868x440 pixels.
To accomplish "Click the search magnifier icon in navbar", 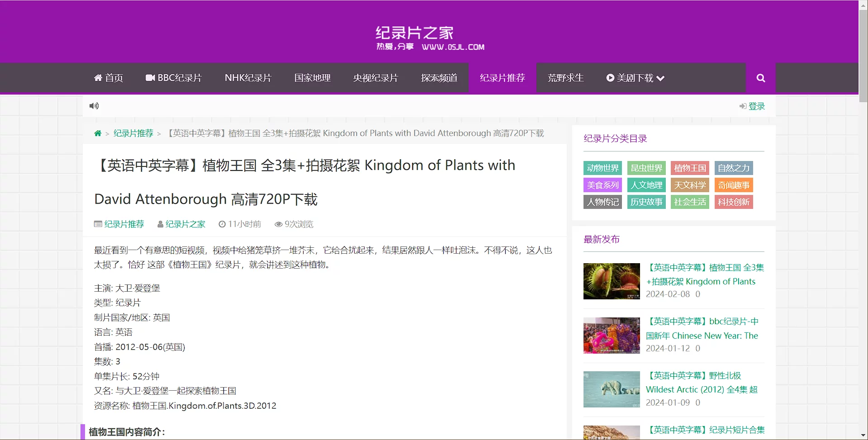I will coord(760,78).
